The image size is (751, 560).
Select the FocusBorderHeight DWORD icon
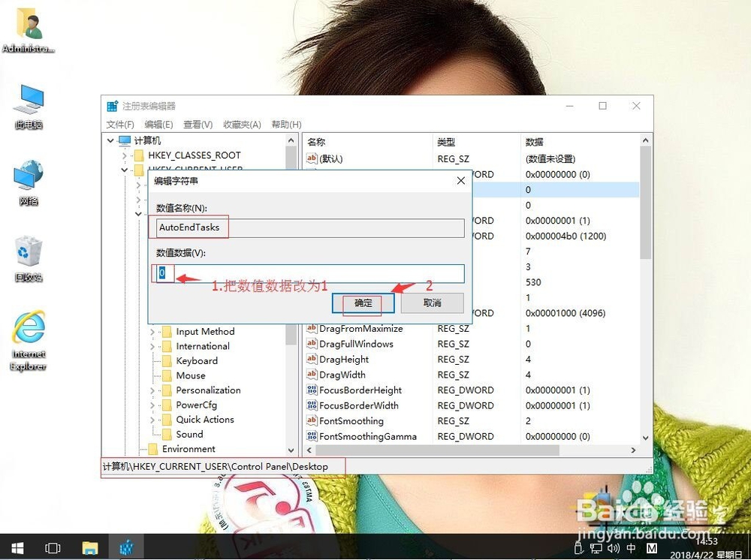pyautogui.click(x=312, y=390)
